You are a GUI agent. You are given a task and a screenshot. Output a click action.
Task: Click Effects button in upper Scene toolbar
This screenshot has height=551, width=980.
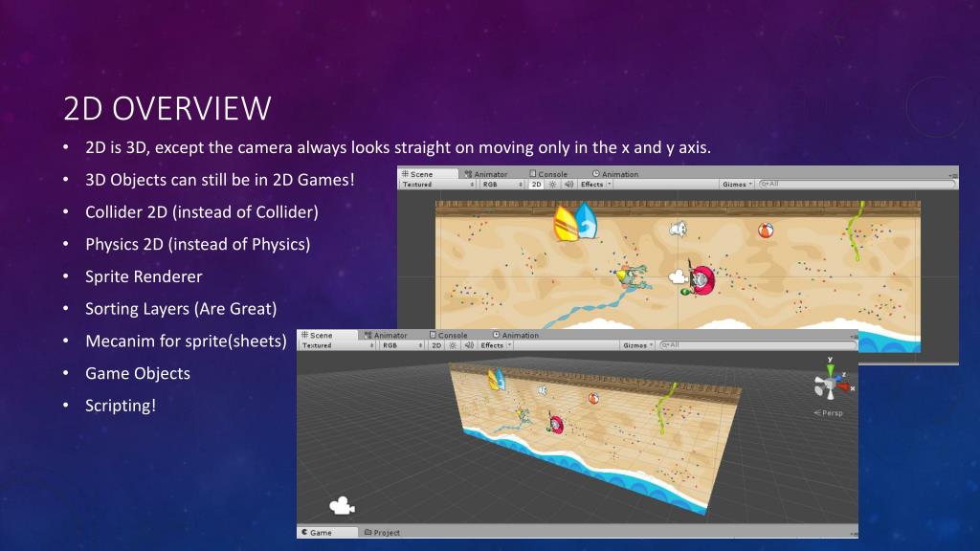pos(591,185)
